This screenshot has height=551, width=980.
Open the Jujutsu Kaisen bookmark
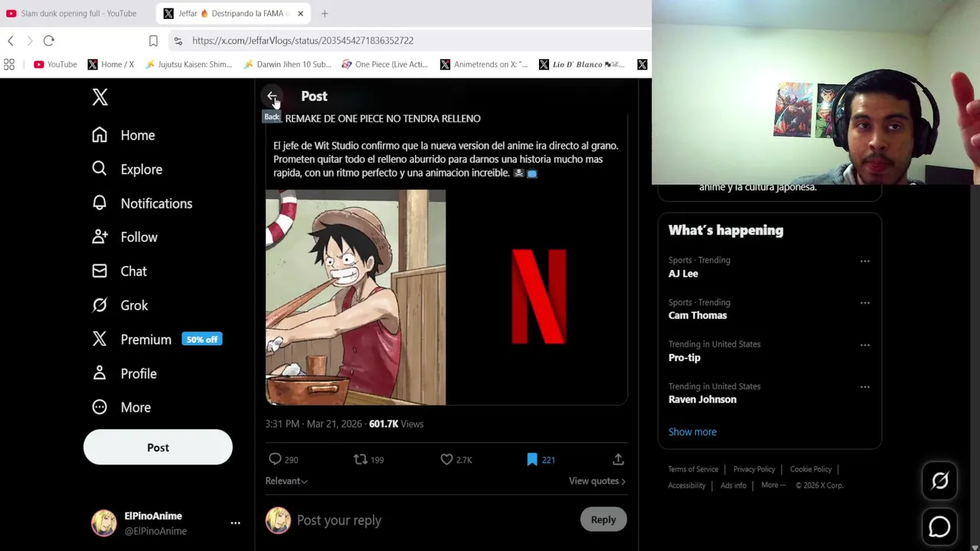(188, 64)
